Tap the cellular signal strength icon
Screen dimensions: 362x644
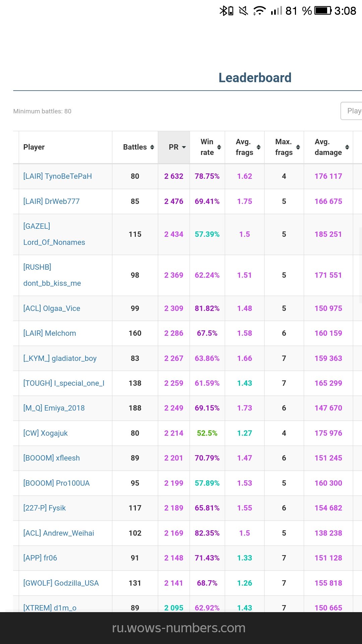pos(277,11)
